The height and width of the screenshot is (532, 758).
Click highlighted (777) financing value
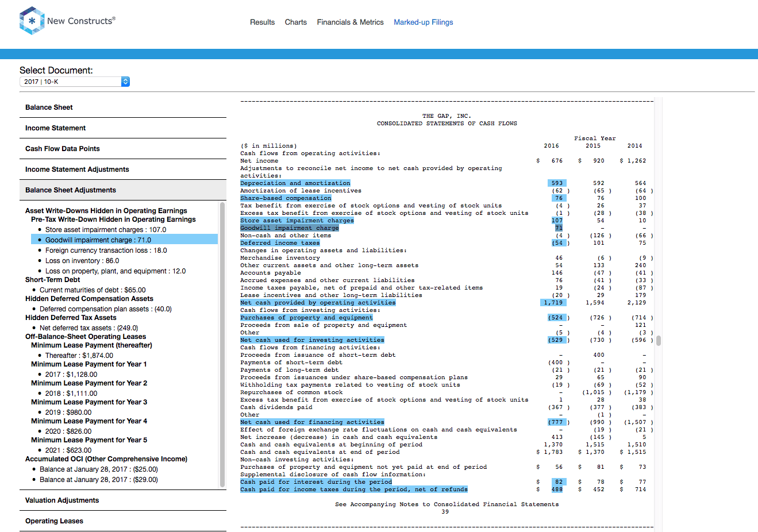[x=558, y=422]
